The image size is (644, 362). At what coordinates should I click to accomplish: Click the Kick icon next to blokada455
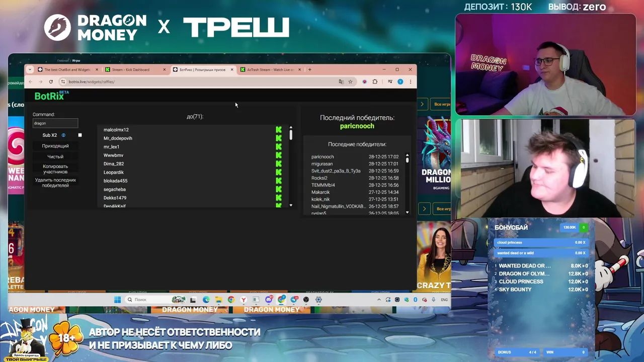(x=279, y=181)
